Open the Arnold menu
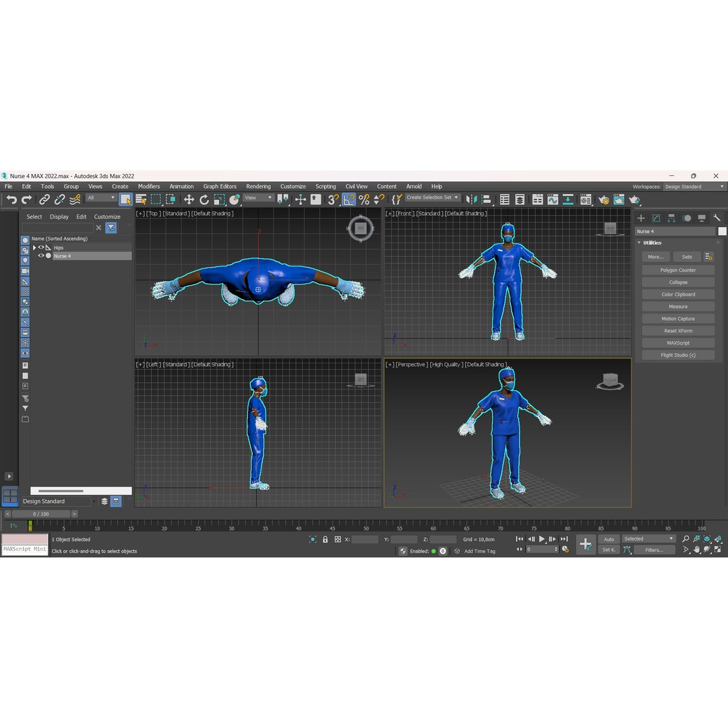 [x=414, y=187]
